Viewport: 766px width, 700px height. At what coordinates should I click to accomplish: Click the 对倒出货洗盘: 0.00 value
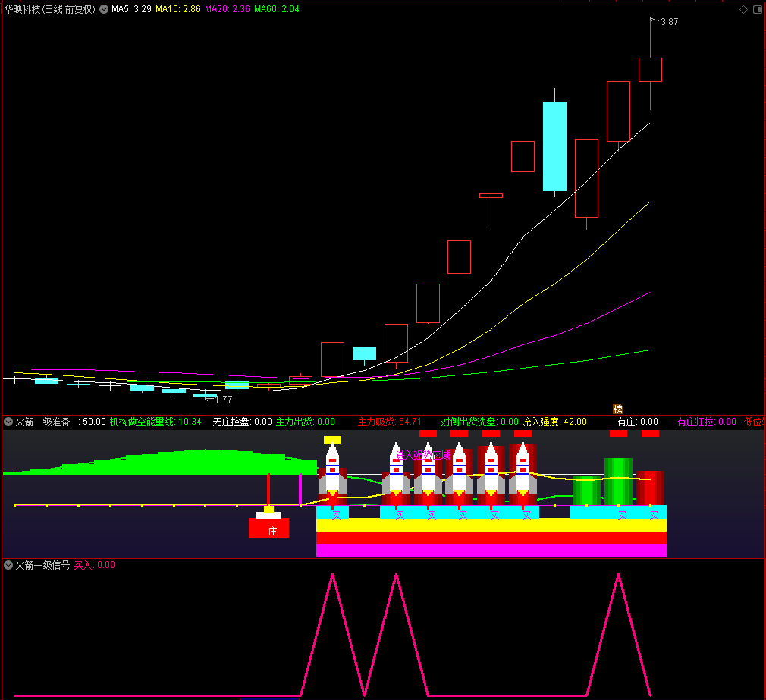coord(480,422)
